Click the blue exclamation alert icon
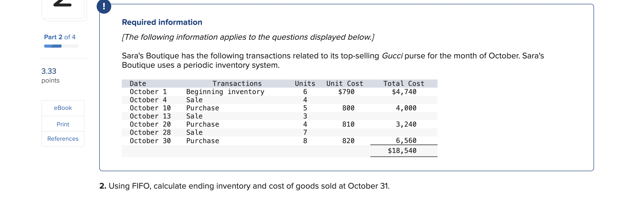This screenshot has width=644, height=203. click(x=104, y=6)
